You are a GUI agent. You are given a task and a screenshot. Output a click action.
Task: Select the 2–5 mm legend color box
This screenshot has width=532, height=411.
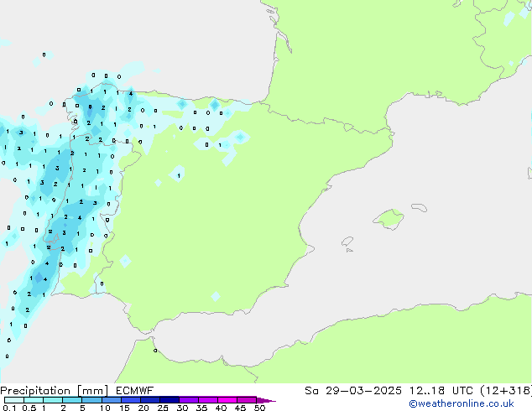[x=72, y=400]
